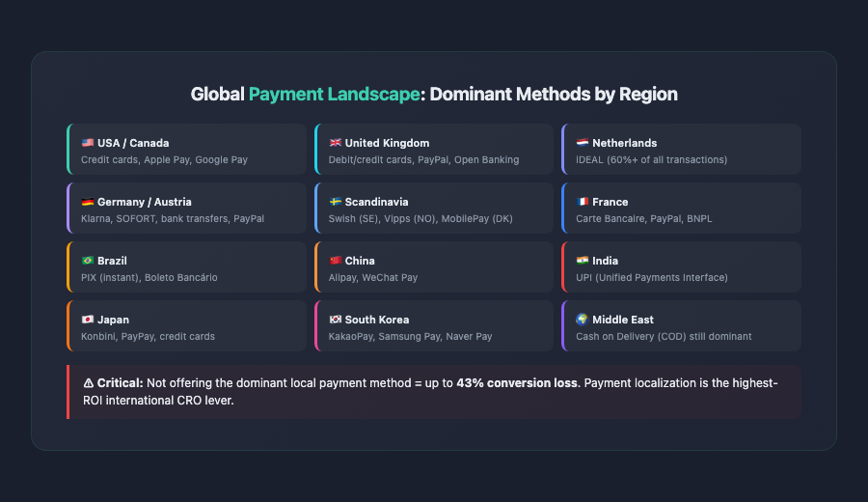
Task: Select the 'USA / Canada' heading
Action: (x=133, y=143)
